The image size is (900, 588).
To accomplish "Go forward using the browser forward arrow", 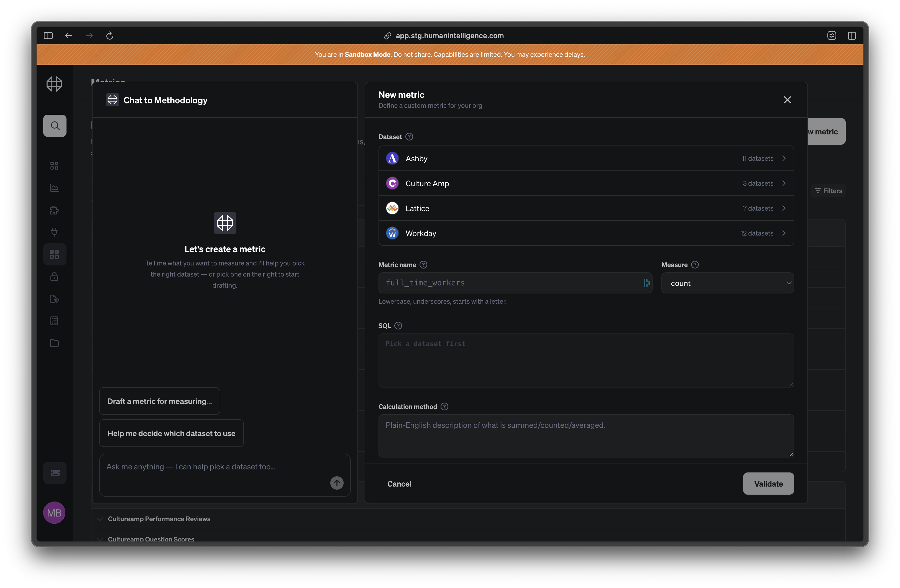I will pos(89,35).
